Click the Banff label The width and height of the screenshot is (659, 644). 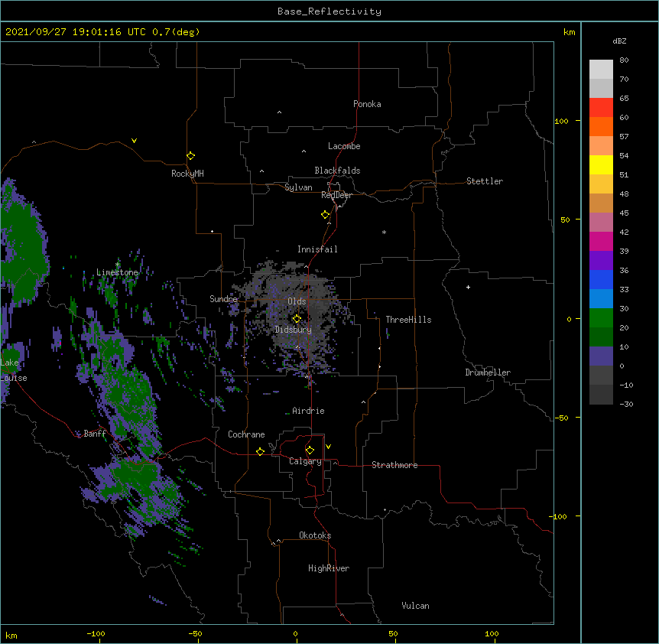[95, 434]
